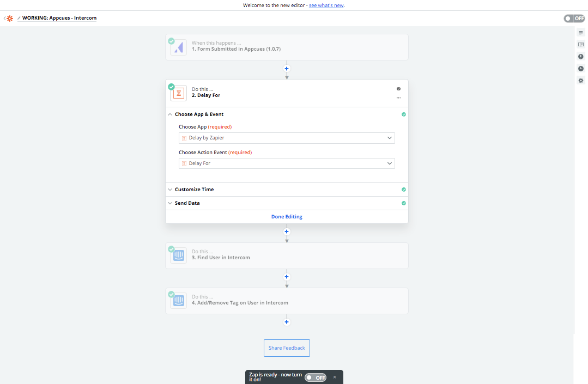The image size is (588, 384).
Task: Click the back chevron beside Zapier logo
Action: (x=4, y=19)
